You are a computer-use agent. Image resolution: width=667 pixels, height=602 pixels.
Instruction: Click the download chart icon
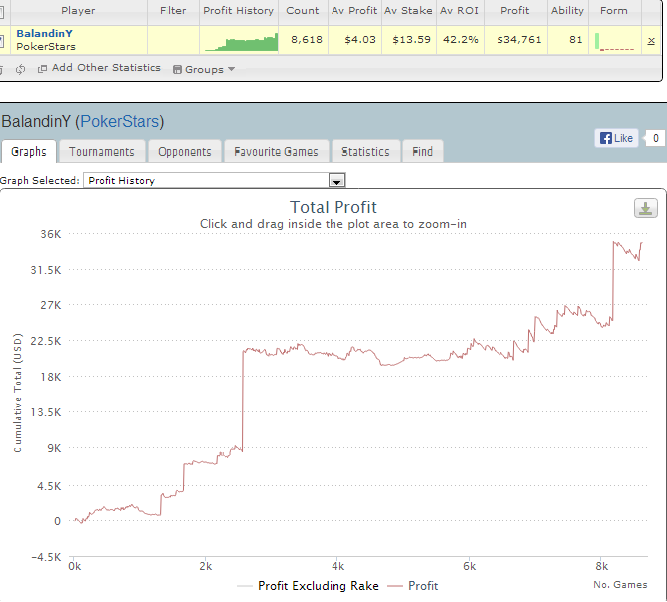tap(645, 208)
